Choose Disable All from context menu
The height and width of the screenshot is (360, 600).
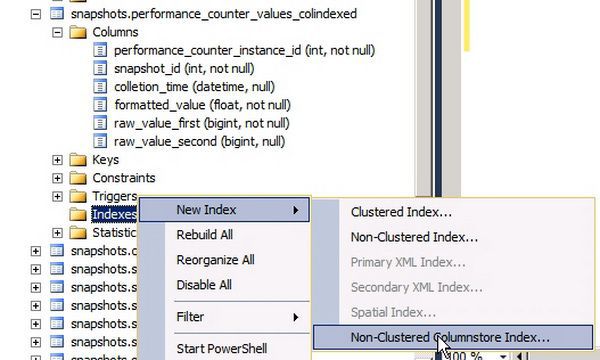point(204,285)
